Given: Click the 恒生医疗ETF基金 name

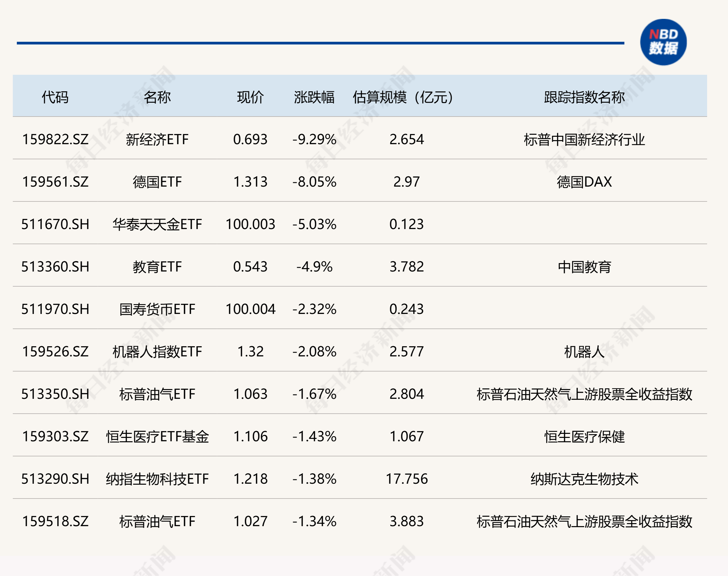Looking at the screenshot, I should 157,437.
